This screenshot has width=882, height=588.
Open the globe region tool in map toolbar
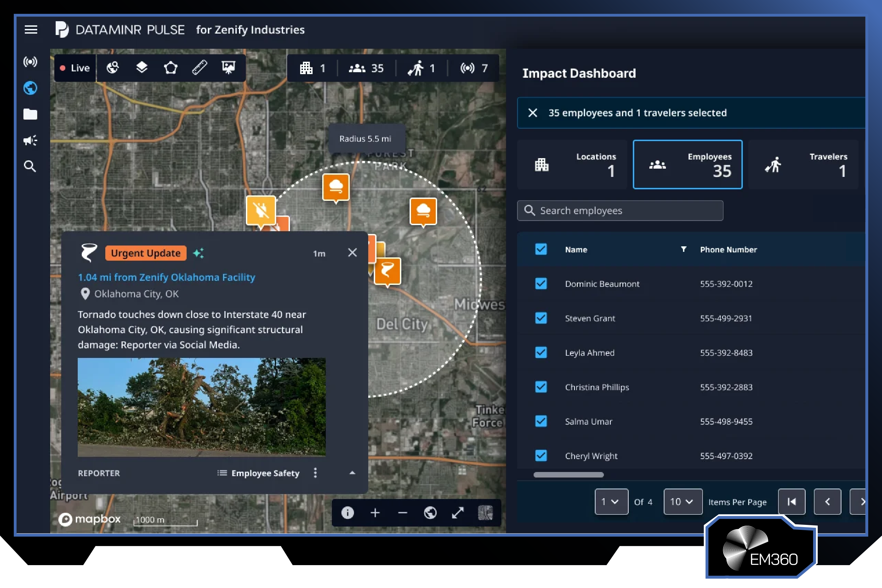(113, 68)
